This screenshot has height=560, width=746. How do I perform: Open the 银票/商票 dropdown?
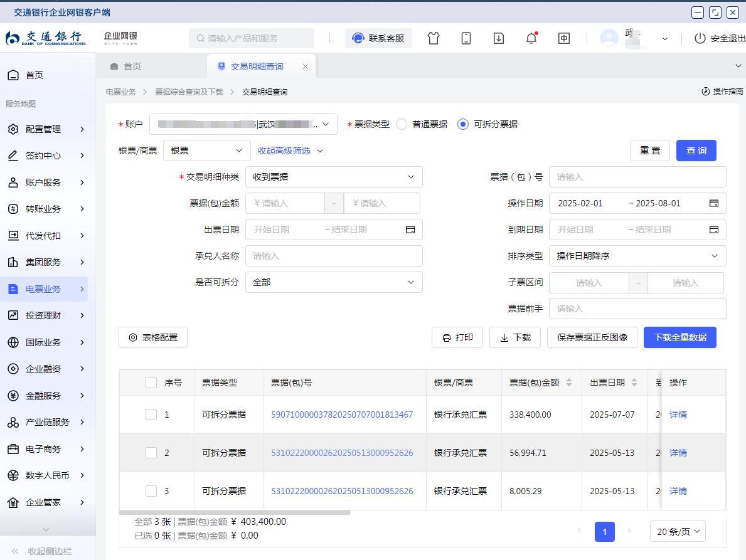207,151
